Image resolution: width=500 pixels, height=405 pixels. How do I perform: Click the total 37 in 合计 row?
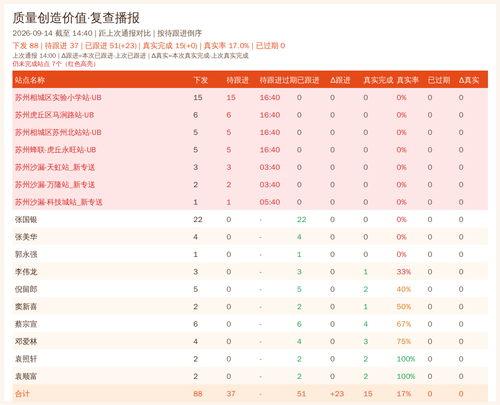click(231, 394)
